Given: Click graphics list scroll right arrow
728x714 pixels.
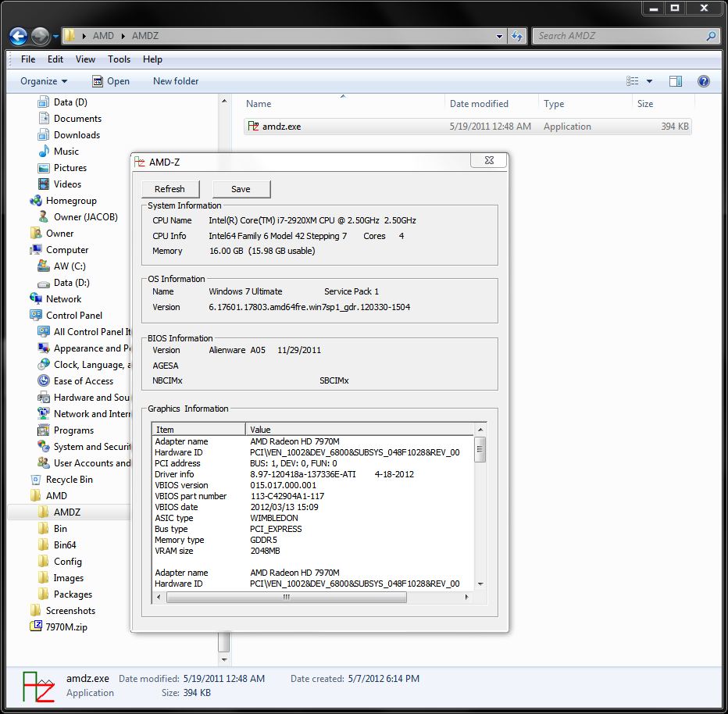Looking at the screenshot, I should click(x=466, y=597).
